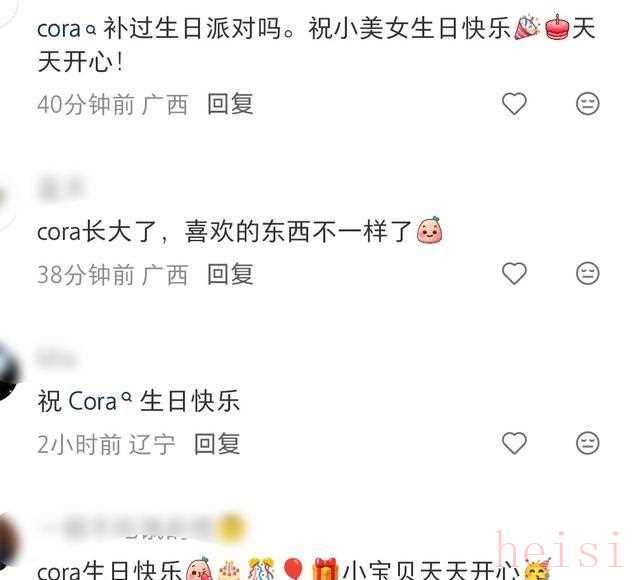The image size is (640, 580).
Task: Dislike the comment posted 38 minutes ago
Action: [587, 273]
